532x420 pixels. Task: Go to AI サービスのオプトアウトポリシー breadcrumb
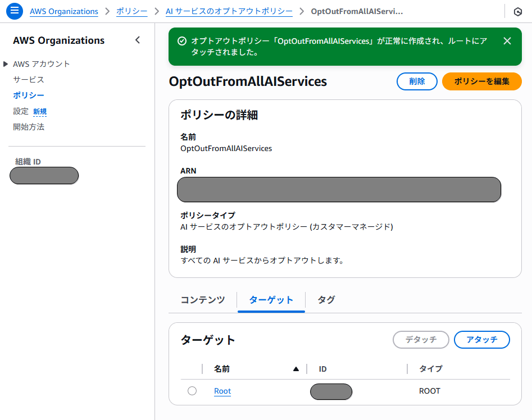229,12
